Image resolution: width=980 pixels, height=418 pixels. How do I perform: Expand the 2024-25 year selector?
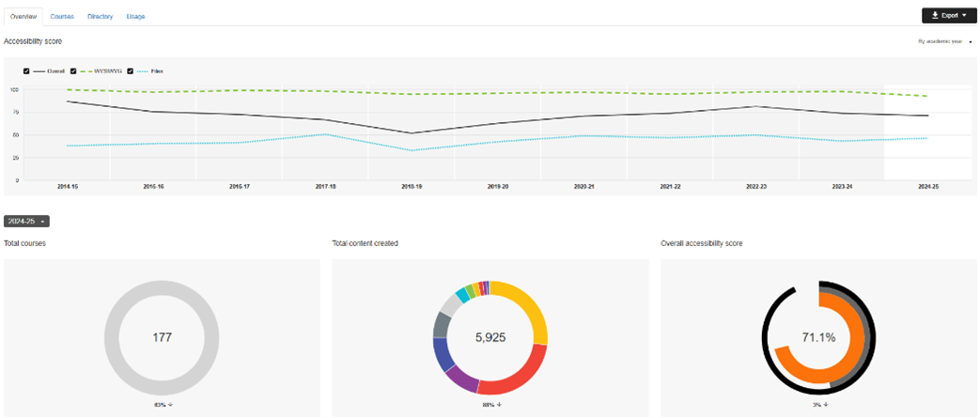26,221
